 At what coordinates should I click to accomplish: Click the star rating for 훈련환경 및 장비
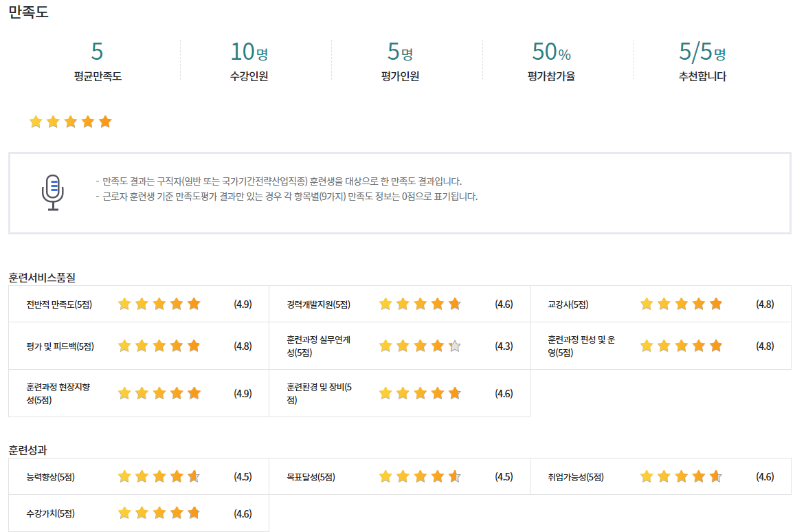[x=421, y=394]
